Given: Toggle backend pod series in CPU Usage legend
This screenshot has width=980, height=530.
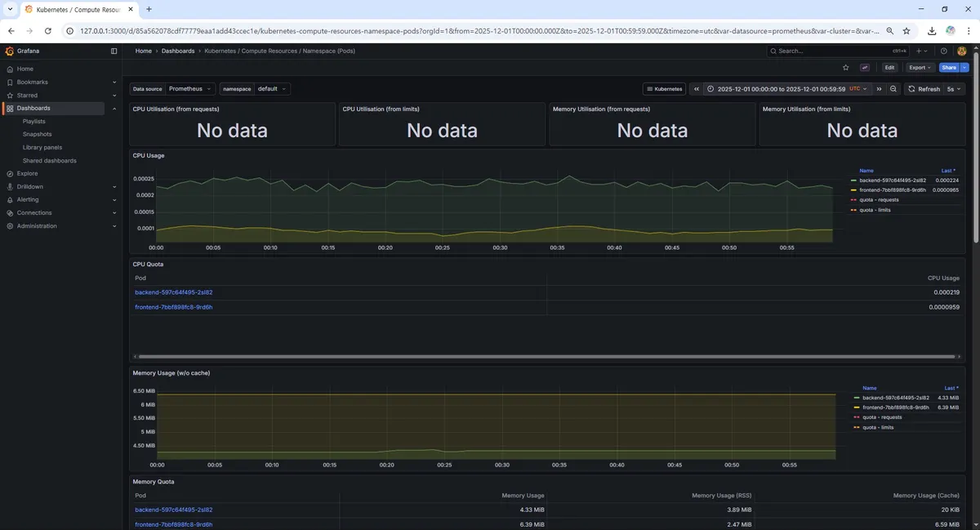Looking at the screenshot, I should tap(893, 180).
